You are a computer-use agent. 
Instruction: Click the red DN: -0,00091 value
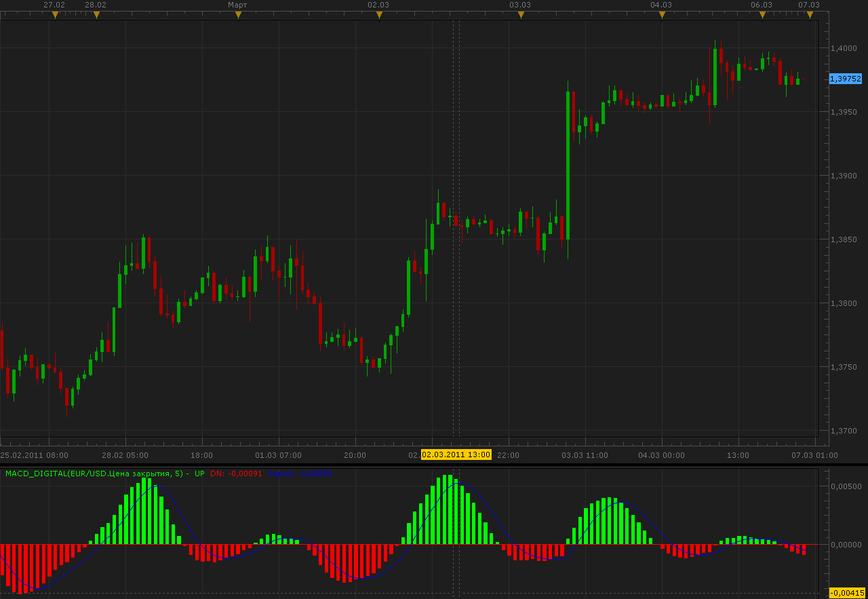pyautogui.click(x=236, y=474)
